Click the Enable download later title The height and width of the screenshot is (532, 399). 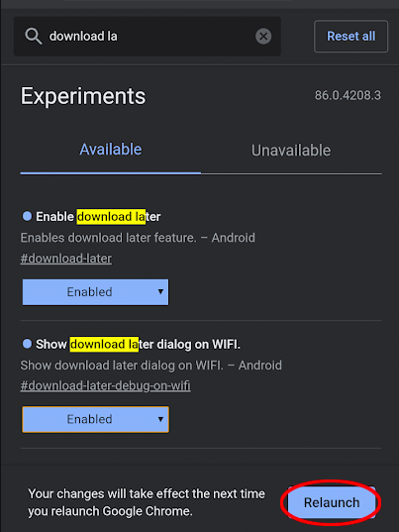point(98,216)
